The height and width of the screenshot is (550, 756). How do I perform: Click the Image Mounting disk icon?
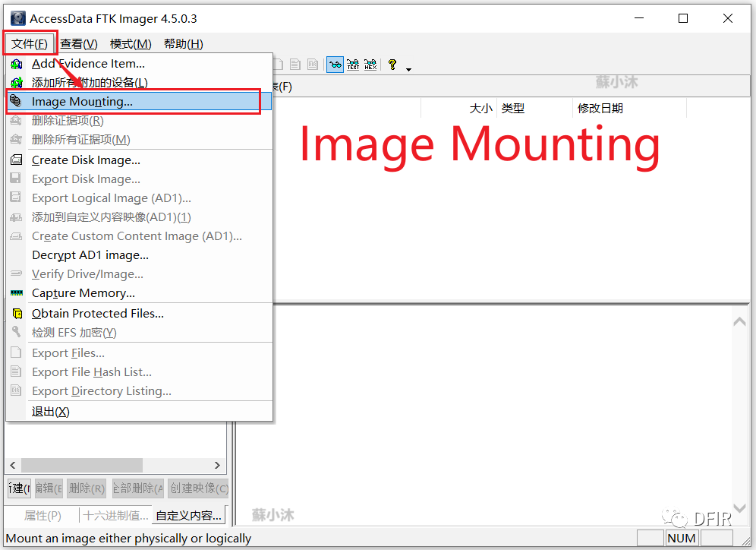click(17, 101)
